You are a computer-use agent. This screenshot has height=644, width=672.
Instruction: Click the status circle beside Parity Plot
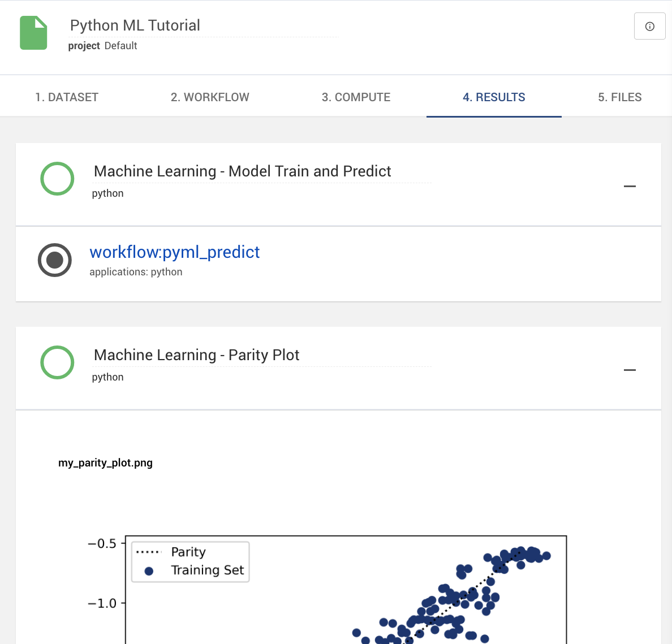pos(57,362)
